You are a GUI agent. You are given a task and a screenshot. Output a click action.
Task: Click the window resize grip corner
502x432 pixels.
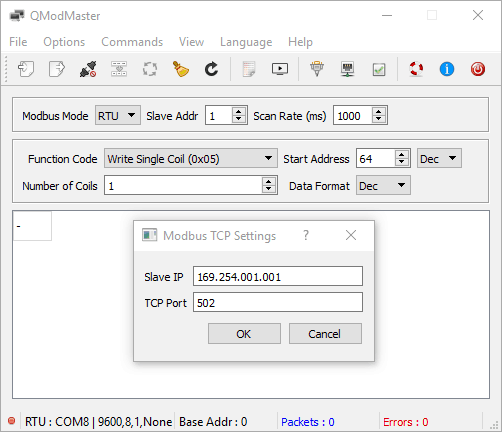[x=494, y=424]
